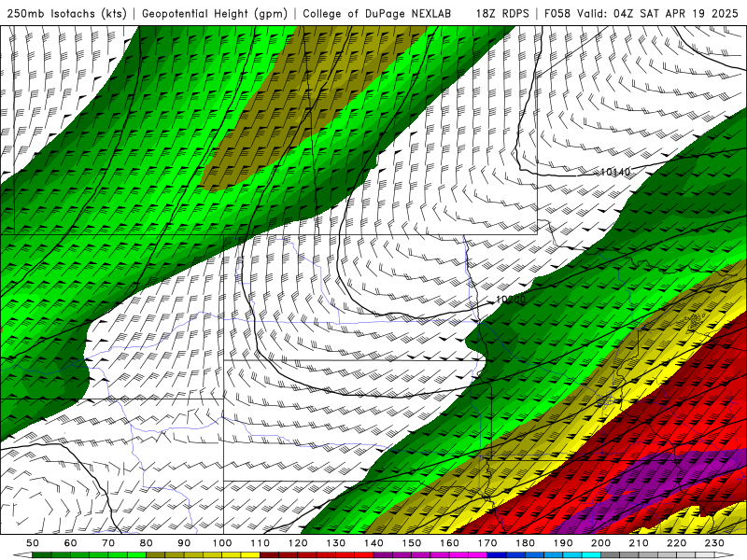The image size is (747, 560).
Task: Click the 220 kts color bar label
Action: tap(676, 543)
